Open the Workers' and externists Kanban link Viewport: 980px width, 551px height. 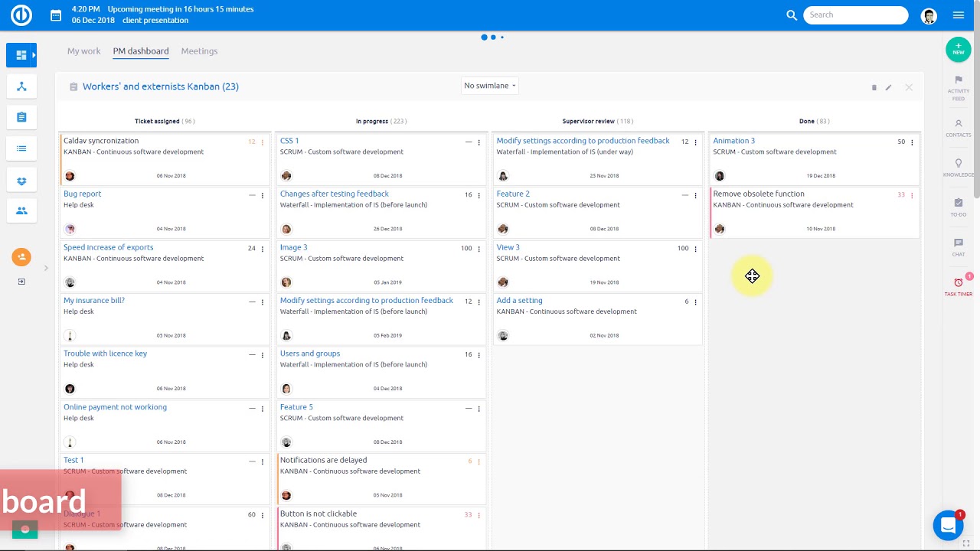click(161, 86)
